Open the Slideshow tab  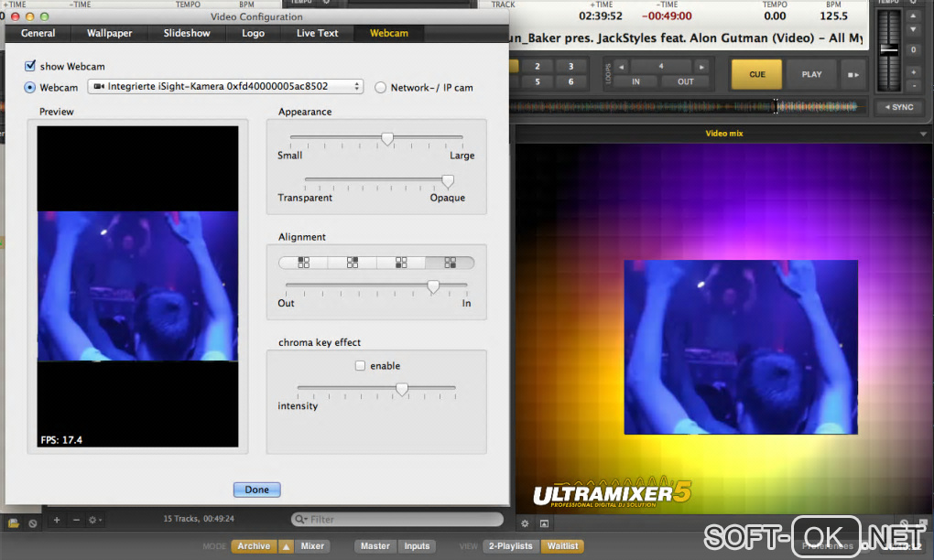point(187,33)
